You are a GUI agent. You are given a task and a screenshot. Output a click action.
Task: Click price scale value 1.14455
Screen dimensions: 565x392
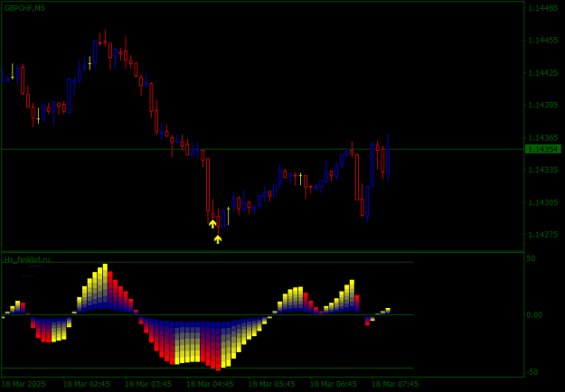tap(542, 41)
